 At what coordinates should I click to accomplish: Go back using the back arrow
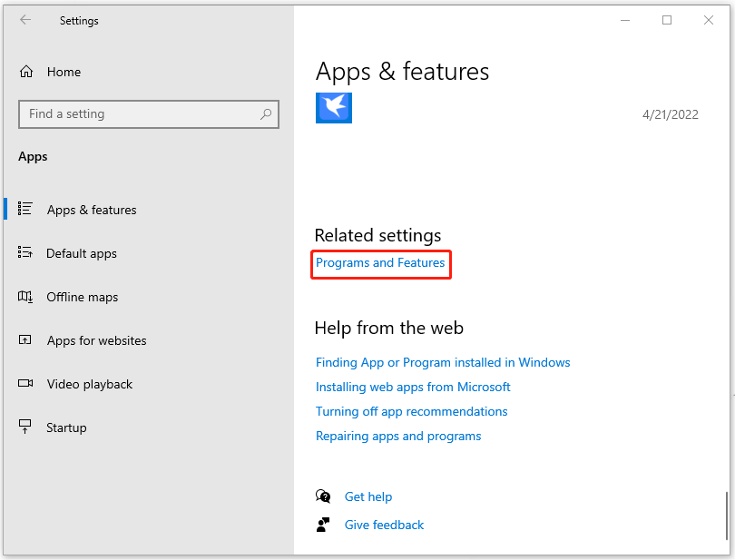point(25,20)
